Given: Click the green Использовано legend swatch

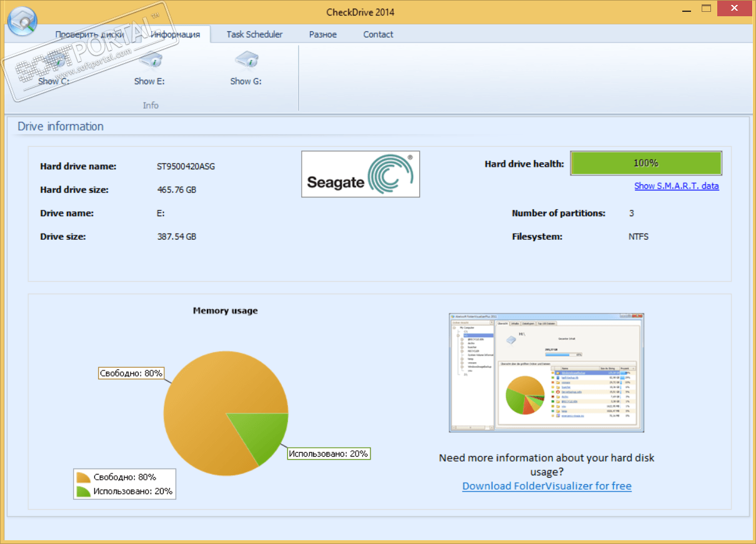Looking at the screenshot, I should coord(83,492).
